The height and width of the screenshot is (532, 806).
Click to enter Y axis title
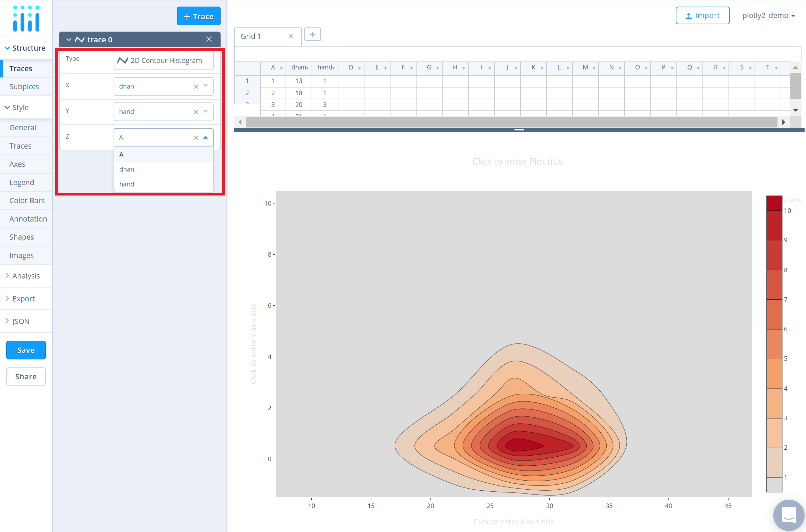coord(254,344)
